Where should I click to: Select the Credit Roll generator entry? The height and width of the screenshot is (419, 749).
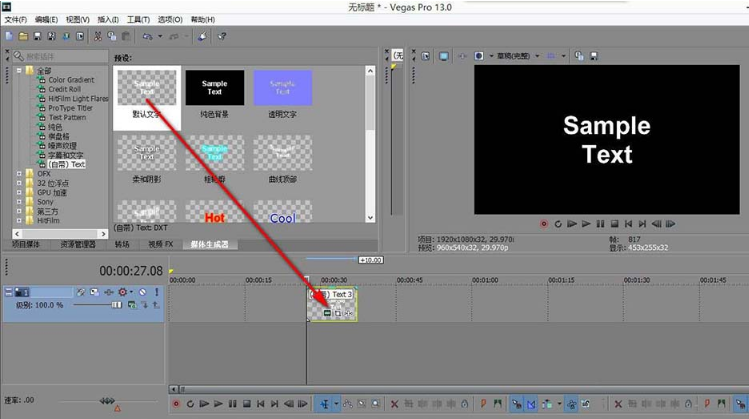coord(66,89)
